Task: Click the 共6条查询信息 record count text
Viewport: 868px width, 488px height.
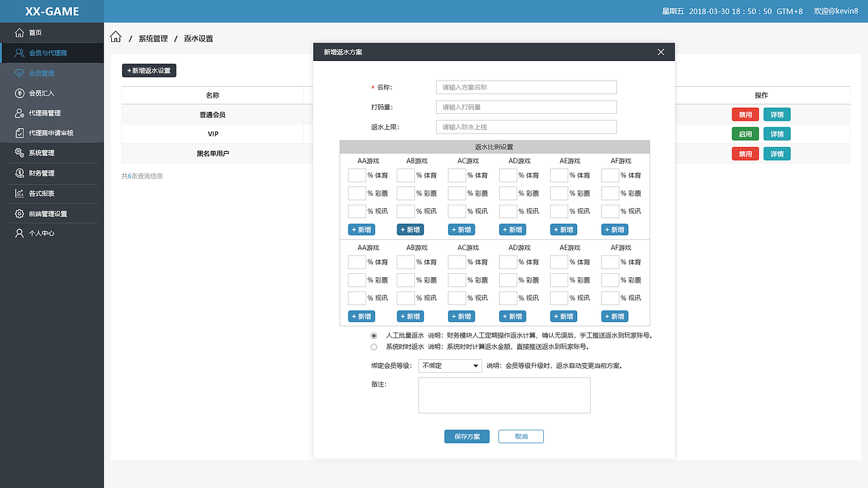Action: 142,176
